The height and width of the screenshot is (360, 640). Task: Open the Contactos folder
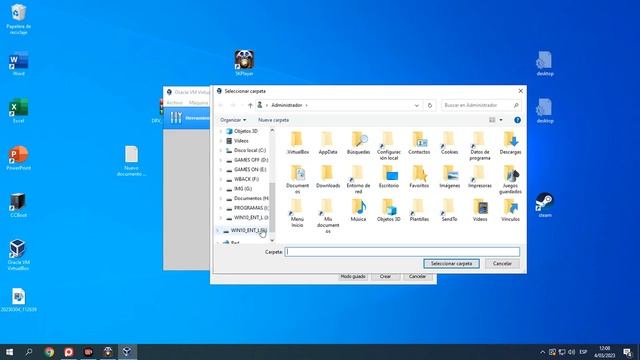(419, 142)
